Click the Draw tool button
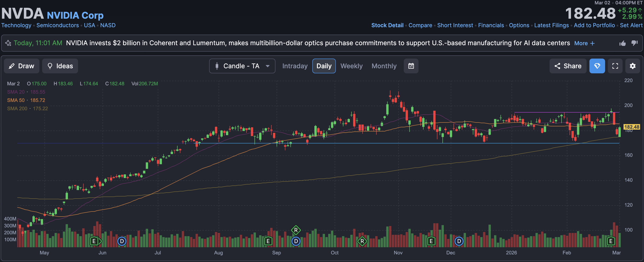This screenshot has width=644, height=262. (21, 66)
